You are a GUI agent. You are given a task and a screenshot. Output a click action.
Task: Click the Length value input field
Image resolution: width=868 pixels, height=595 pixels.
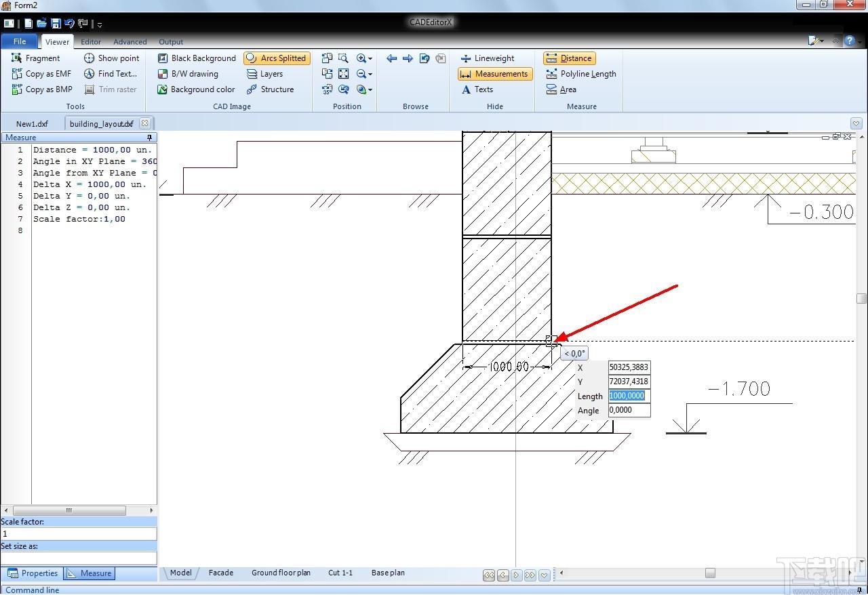[629, 396]
